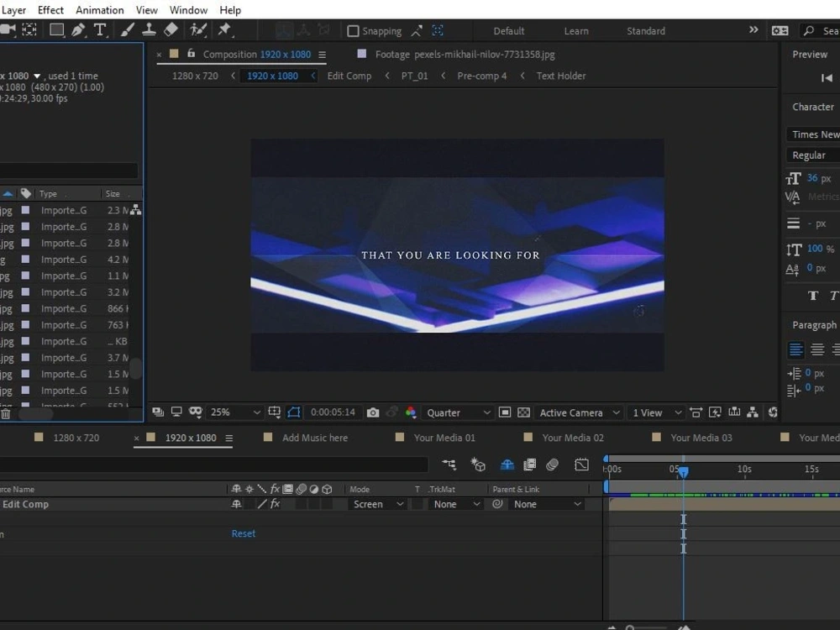Open the Regular font style dropdown
This screenshot has height=630, width=840.
[x=812, y=155]
